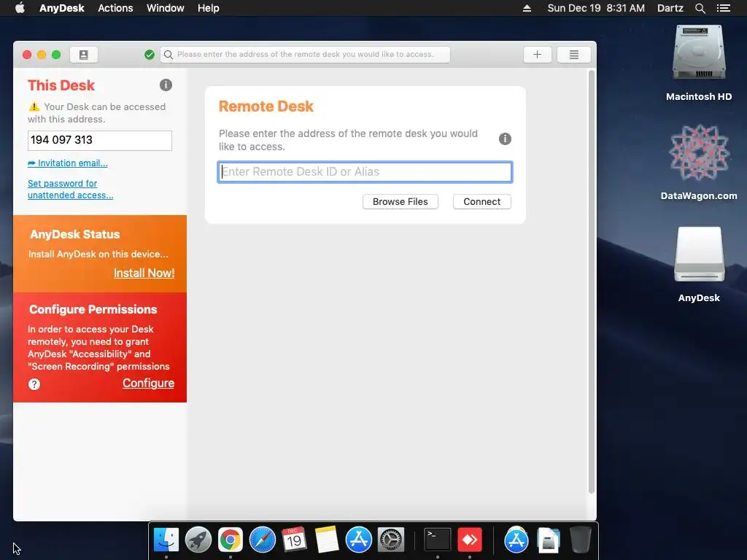Click the Invitation email link
Image resolution: width=747 pixels, height=560 pixels.
(x=68, y=163)
